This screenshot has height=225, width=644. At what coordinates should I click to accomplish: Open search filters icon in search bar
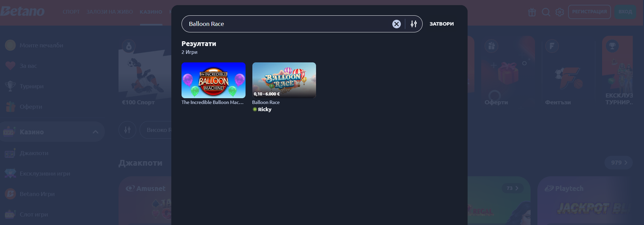(x=414, y=24)
